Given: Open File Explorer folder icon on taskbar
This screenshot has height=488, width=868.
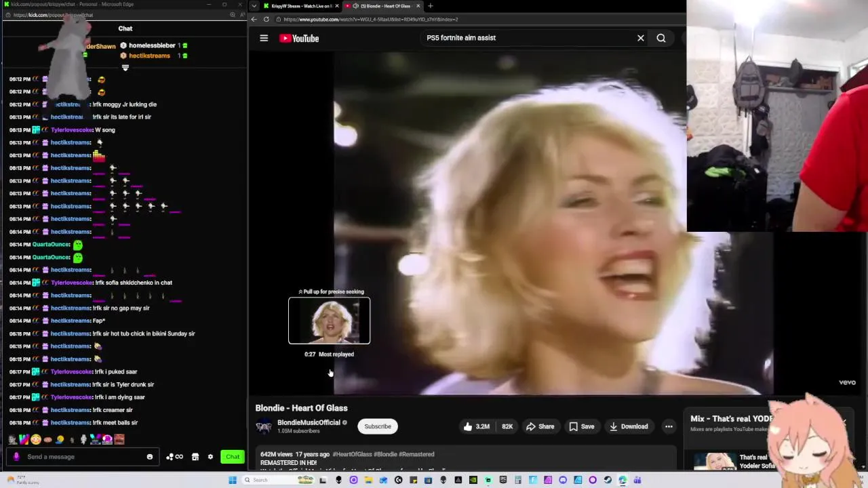Looking at the screenshot, I should click(368, 480).
